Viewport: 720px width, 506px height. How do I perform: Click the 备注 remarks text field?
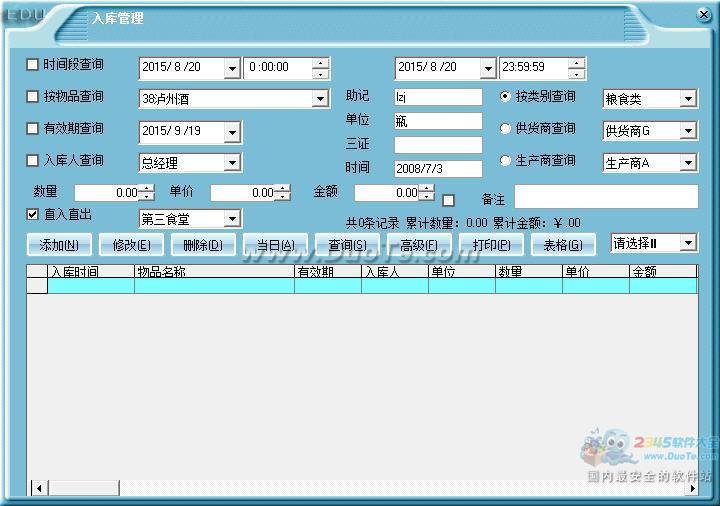[x=606, y=197]
